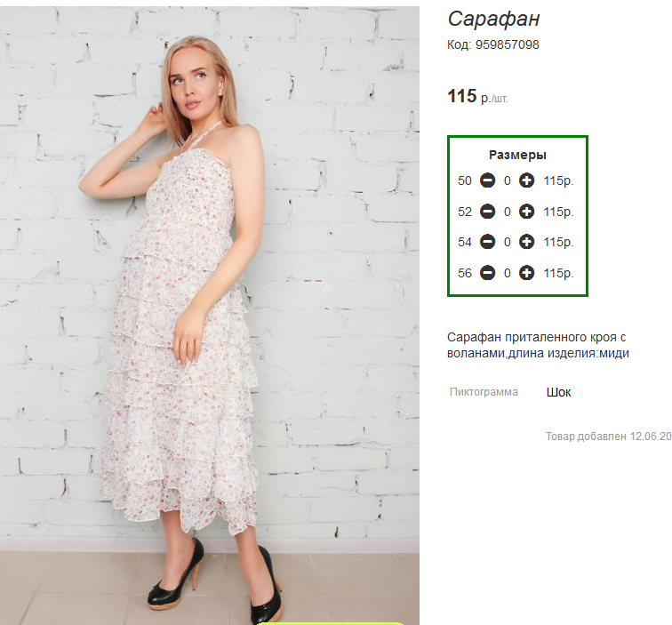
Task: Reduce quantity for size 54
Action: pos(487,242)
